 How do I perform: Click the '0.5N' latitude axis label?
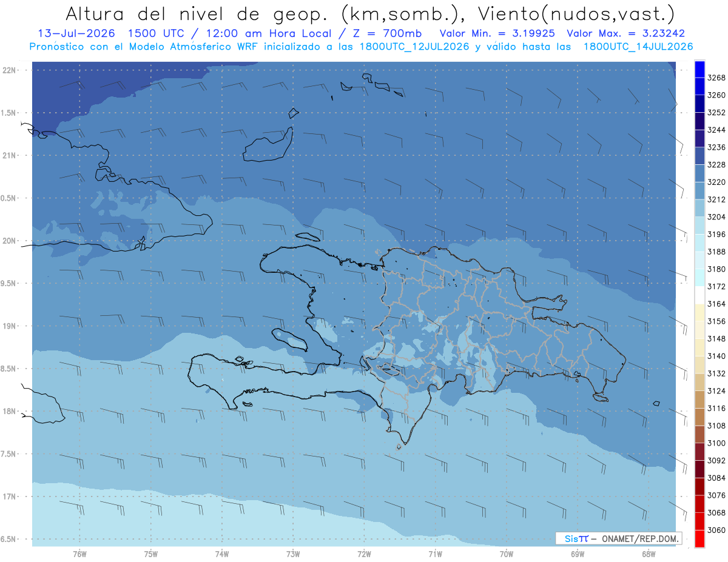[x=8, y=198]
